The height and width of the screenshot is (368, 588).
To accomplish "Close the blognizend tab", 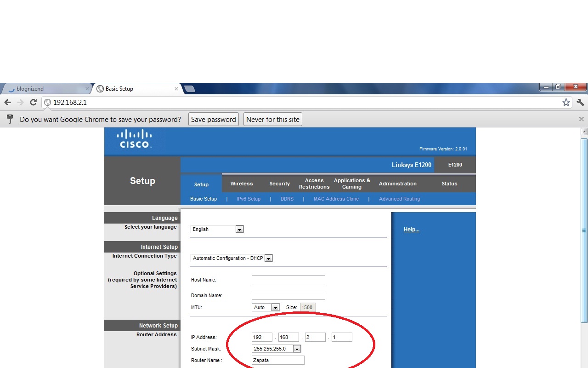I will (x=87, y=89).
